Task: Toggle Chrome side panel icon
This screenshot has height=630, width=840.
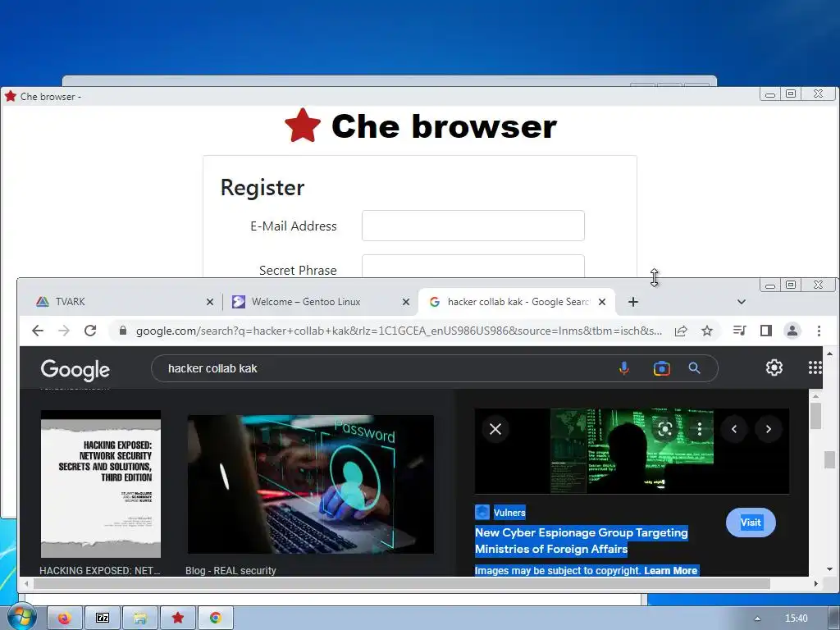Action: (x=766, y=331)
